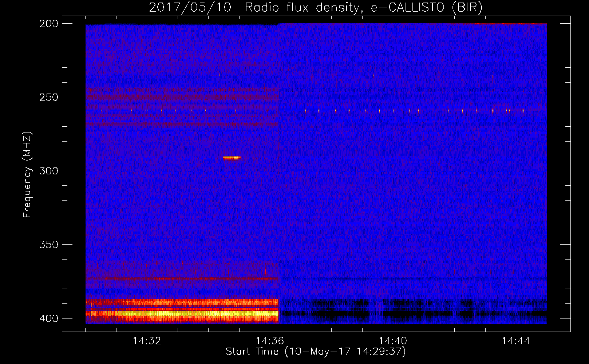This screenshot has height=364, width=589.
Task: Click the 200 frequency tick label
Action: (x=49, y=24)
